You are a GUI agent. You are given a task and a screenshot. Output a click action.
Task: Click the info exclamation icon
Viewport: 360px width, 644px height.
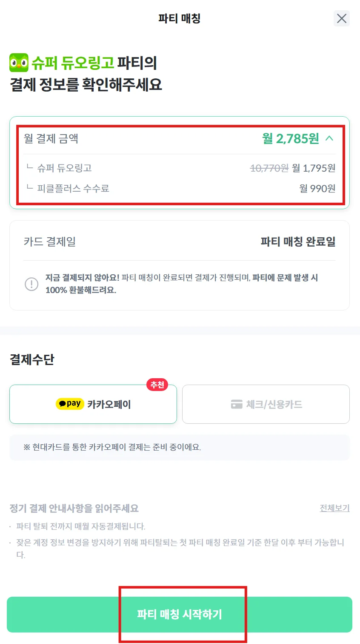(x=31, y=284)
